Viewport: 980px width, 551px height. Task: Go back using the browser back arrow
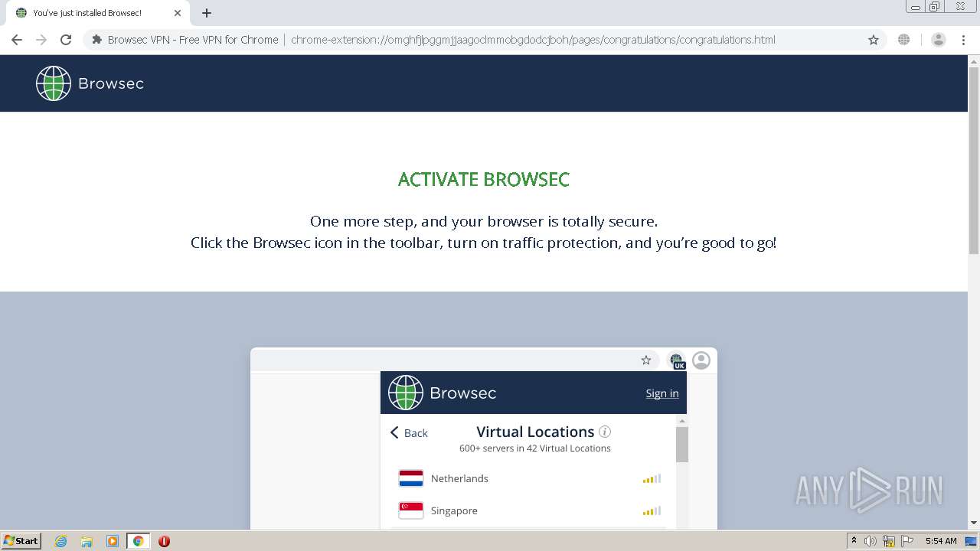(x=17, y=40)
